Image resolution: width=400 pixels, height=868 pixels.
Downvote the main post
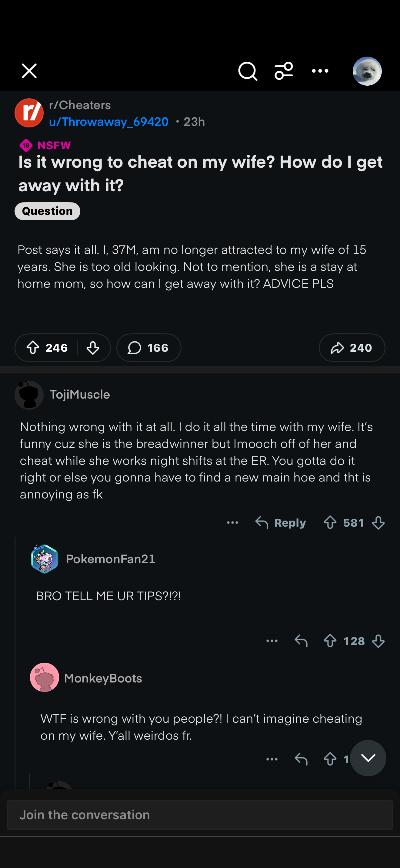[x=93, y=347]
